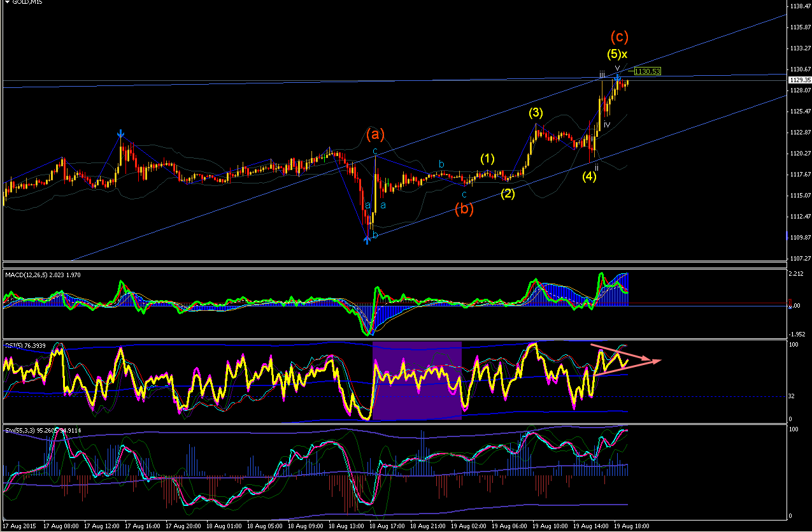This screenshot has height=532, width=812.
Task: Click the 18 Aug 01:00 time label
Action: pos(224,526)
